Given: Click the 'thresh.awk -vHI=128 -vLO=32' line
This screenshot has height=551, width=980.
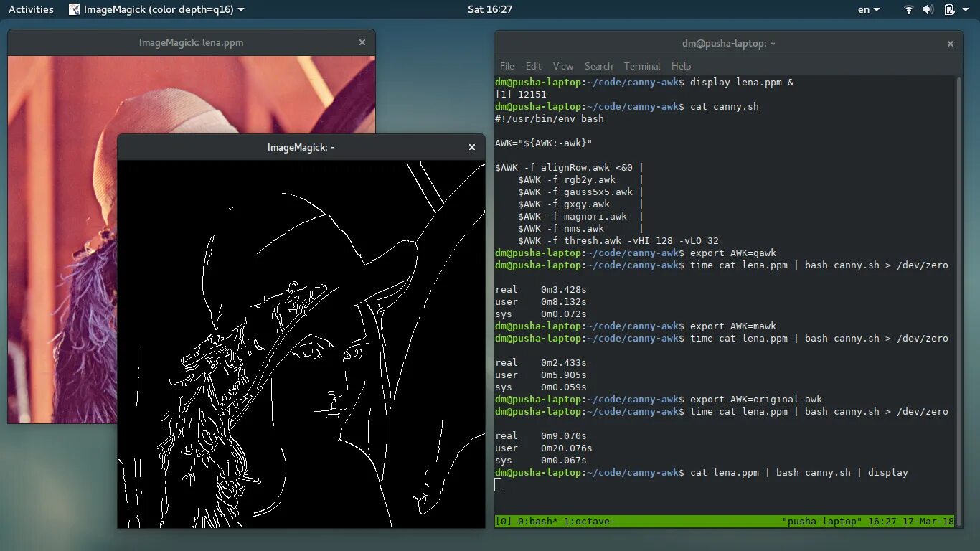Looking at the screenshot, I should point(618,241).
